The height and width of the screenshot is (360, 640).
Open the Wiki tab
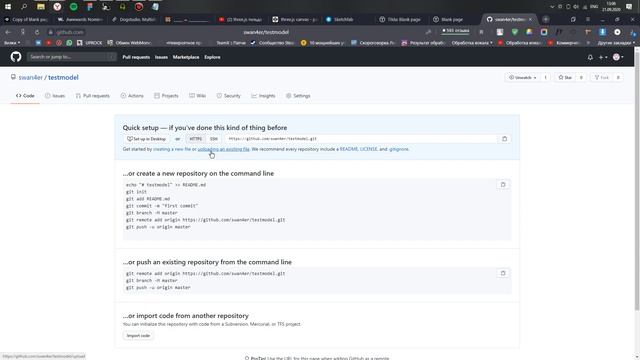pos(198,96)
